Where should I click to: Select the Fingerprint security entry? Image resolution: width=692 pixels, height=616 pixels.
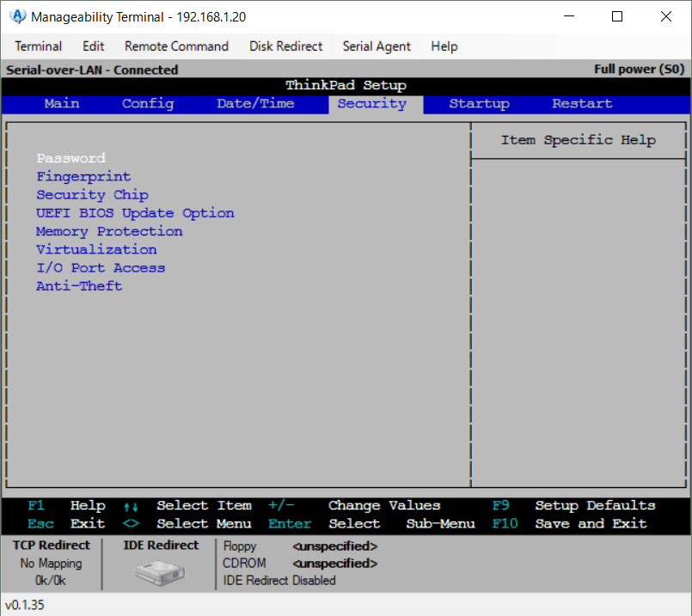point(83,177)
